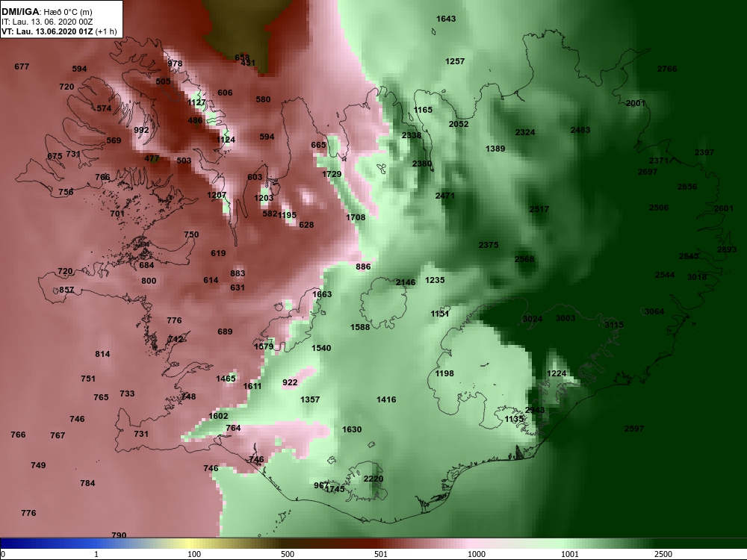
Task: Click the legend label '501'
Action: pyautogui.click(x=381, y=554)
